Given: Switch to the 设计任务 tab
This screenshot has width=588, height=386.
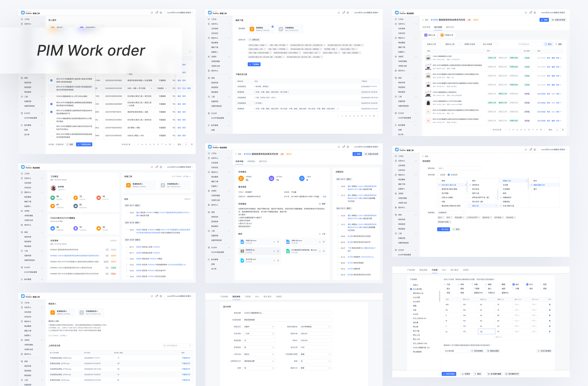Looking at the screenshot, I should point(438,27).
